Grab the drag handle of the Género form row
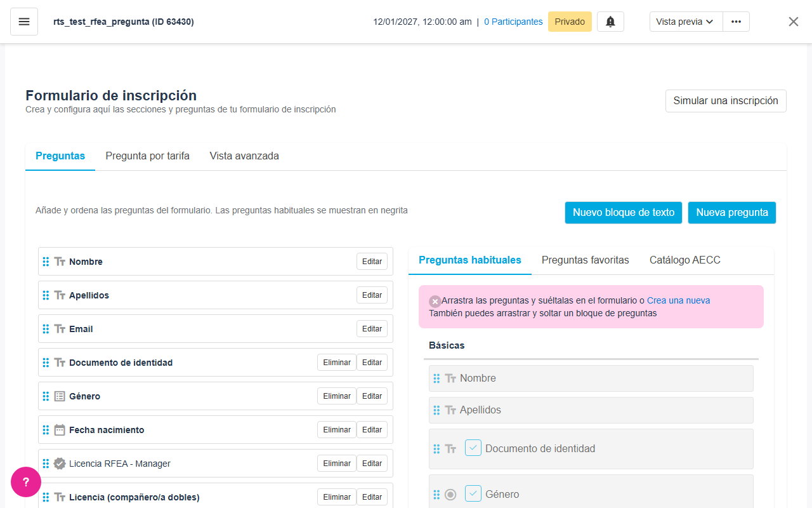This screenshot has height=508, width=812. pos(46,396)
